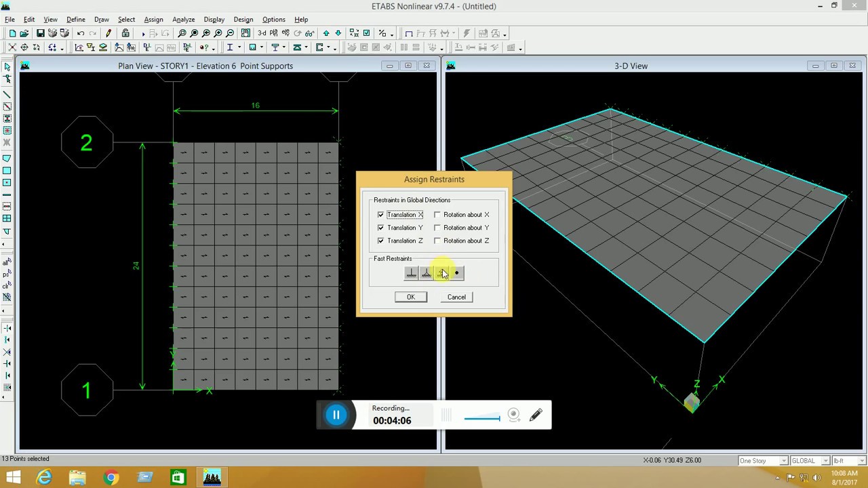This screenshot has height=488, width=868.
Task: Uncheck Translation X restraint
Action: (380, 215)
